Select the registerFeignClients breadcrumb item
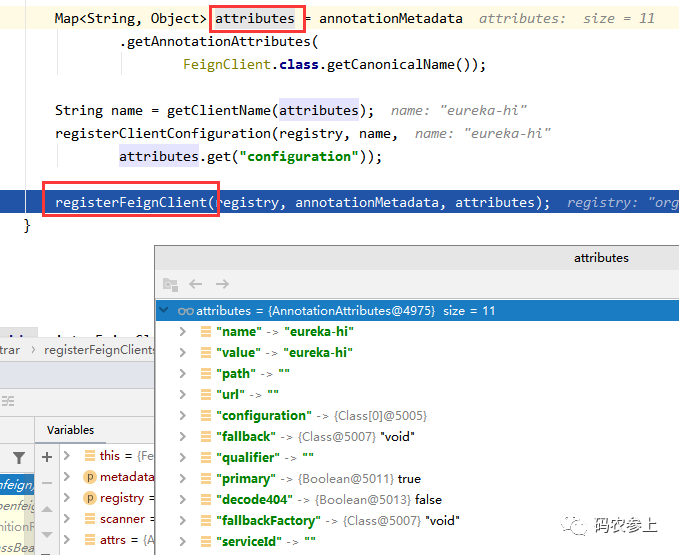Screen dimensions: 679x555 tap(98, 350)
